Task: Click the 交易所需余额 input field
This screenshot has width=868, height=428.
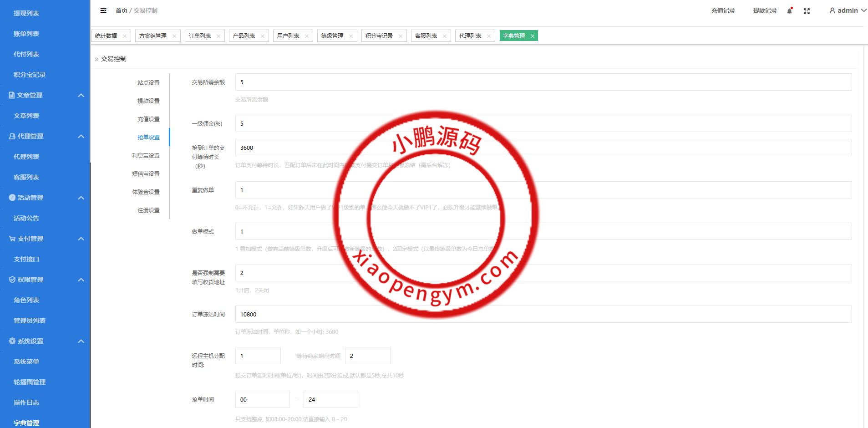Action: [543, 82]
